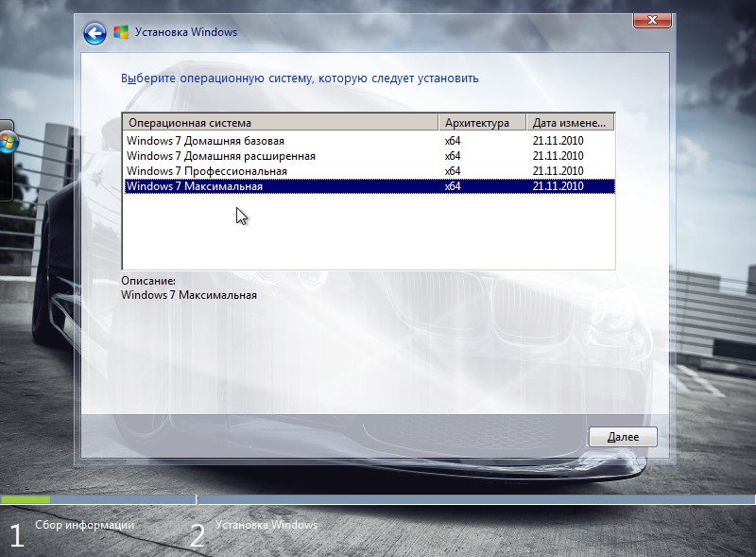Go back with the blue arrow button
This screenshot has height=557, width=756.
[94, 34]
